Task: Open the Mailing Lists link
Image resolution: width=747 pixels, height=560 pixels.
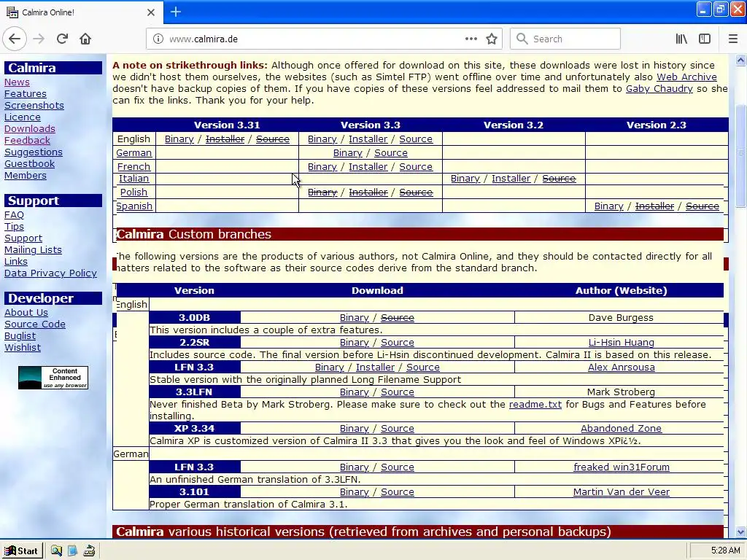Action: coord(33,250)
